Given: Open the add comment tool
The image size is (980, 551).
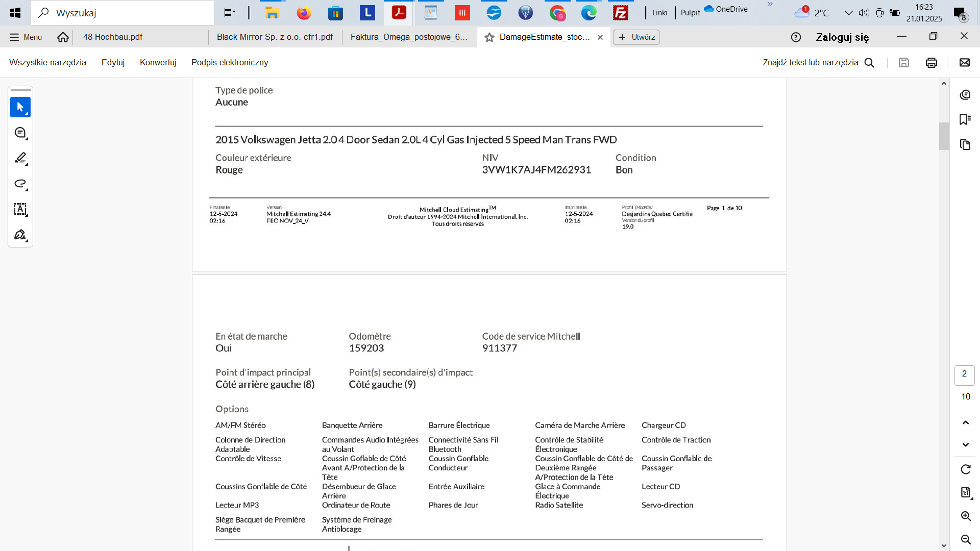Looking at the screenshot, I should [20, 133].
